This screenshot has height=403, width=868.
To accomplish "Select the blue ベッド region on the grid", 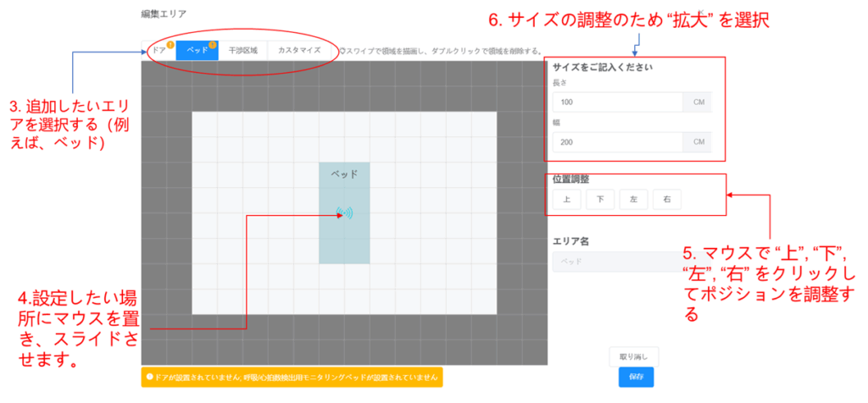I will point(344,241).
